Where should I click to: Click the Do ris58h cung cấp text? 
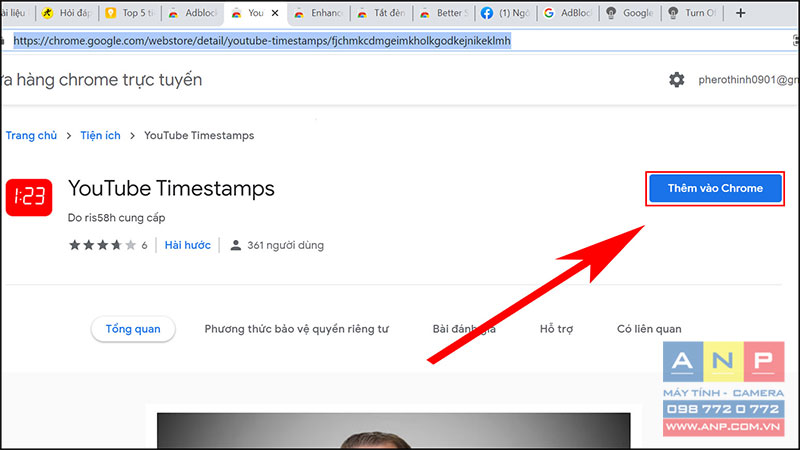point(116,218)
